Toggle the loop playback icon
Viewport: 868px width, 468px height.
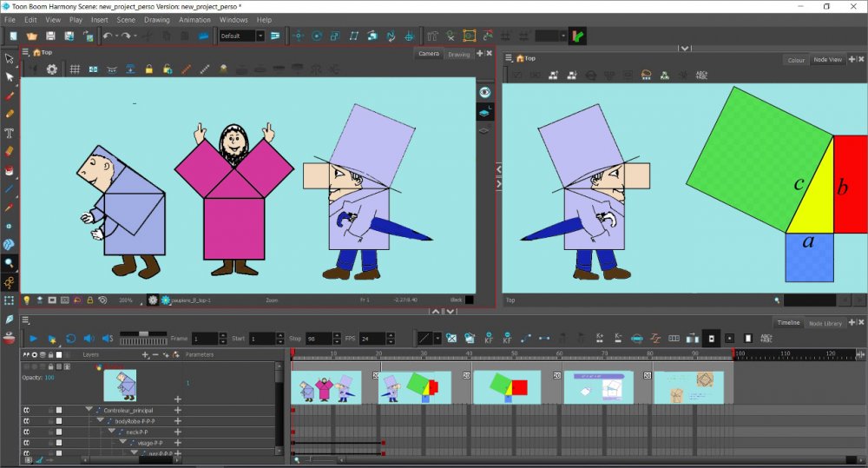70,338
